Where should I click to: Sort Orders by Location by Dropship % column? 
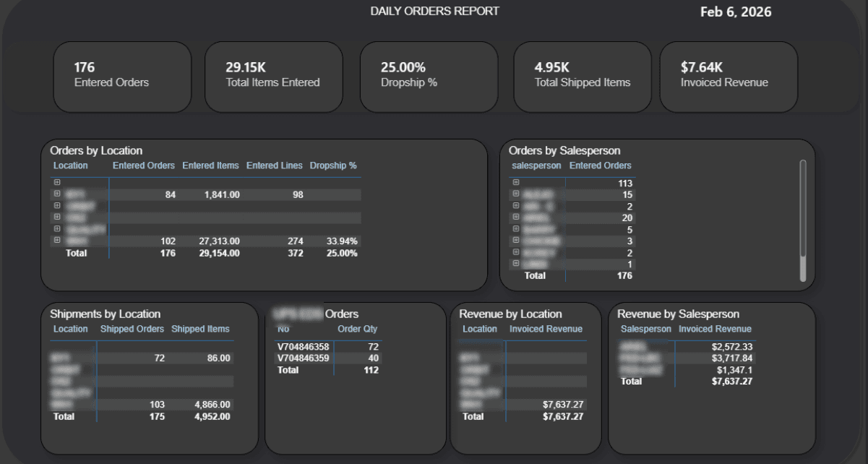coord(333,165)
